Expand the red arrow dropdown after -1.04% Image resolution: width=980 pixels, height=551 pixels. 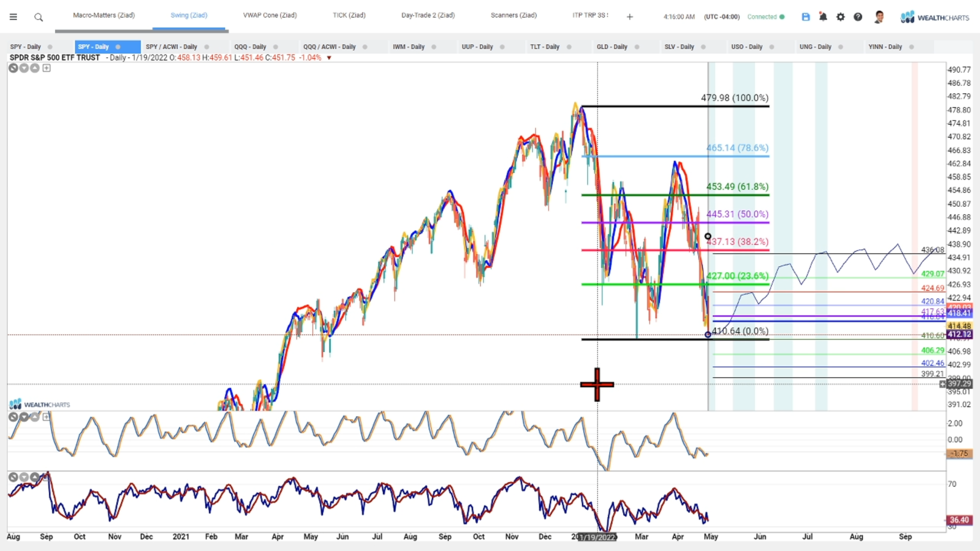[329, 58]
